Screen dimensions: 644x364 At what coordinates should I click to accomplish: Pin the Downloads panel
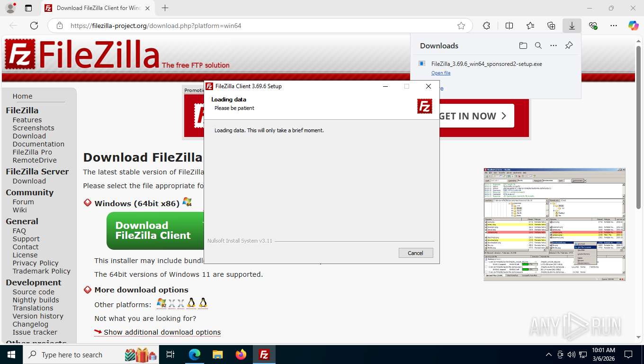click(569, 45)
